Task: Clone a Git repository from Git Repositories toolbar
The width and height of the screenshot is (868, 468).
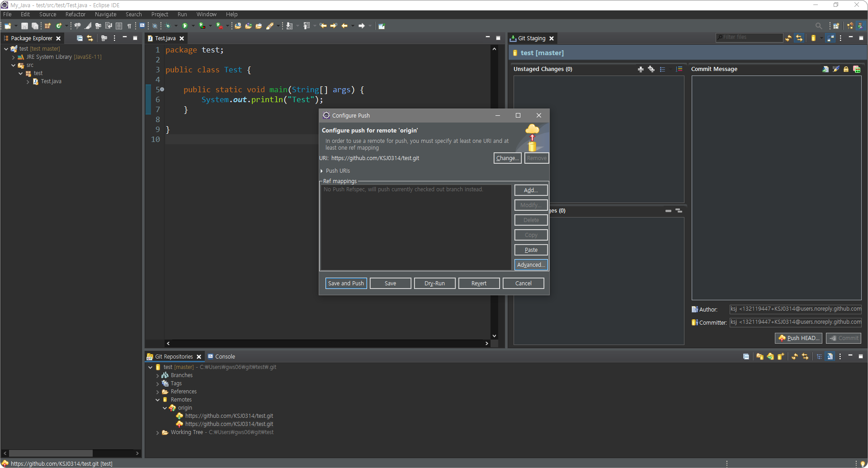Action: [x=770, y=357]
